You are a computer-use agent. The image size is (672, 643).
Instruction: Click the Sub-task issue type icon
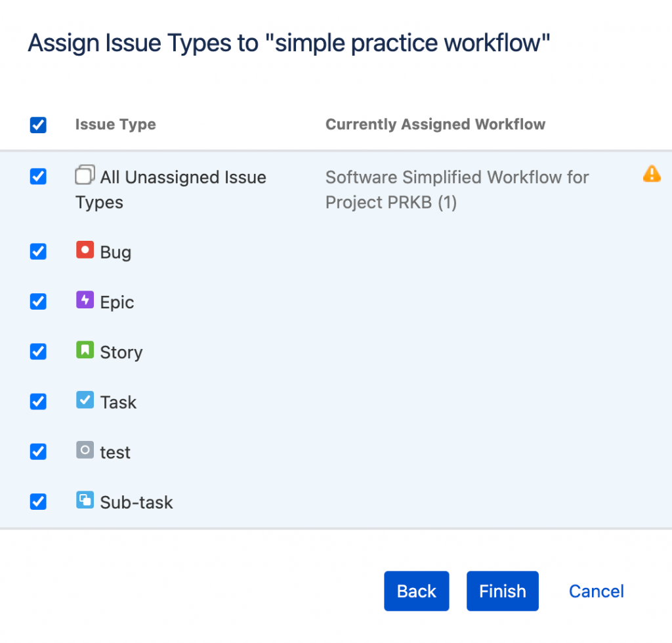tap(85, 500)
